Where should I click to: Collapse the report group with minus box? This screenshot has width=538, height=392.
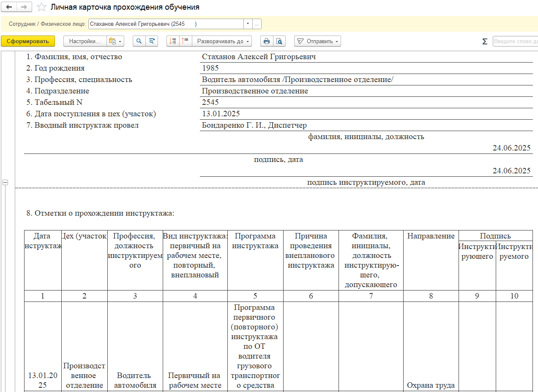[5, 182]
